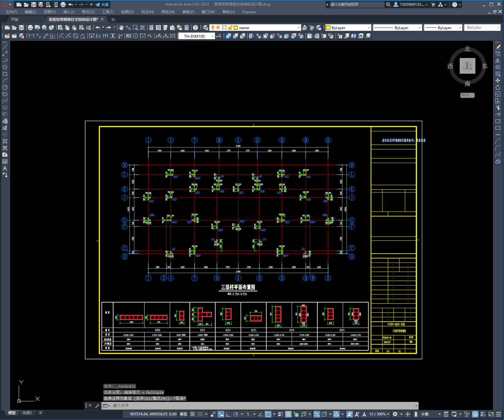The width and height of the screenshot is (504, 420).
Task: Select the Multiline Text tool (A)
Action: pos(5,168)
